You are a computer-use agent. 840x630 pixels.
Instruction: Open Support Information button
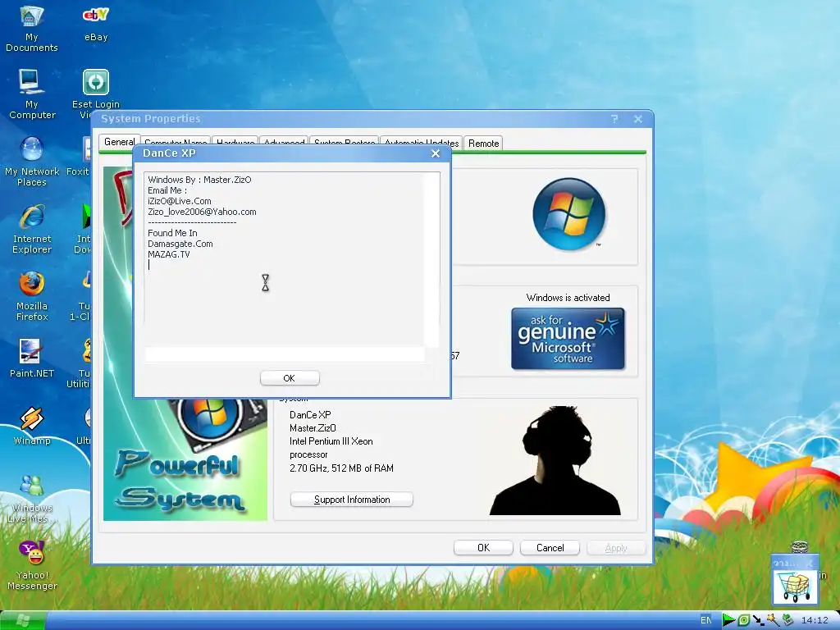pos(351,500)
